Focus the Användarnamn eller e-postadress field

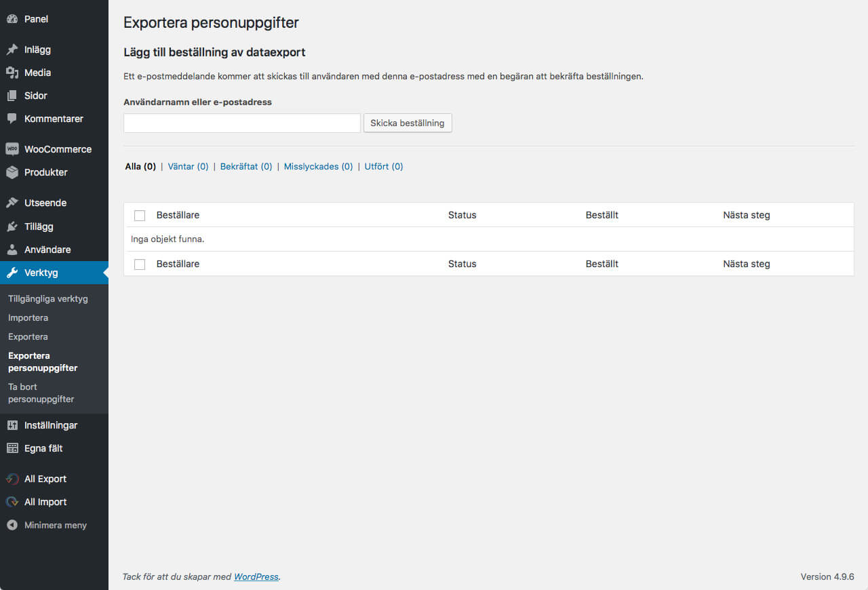coord(242,123)
